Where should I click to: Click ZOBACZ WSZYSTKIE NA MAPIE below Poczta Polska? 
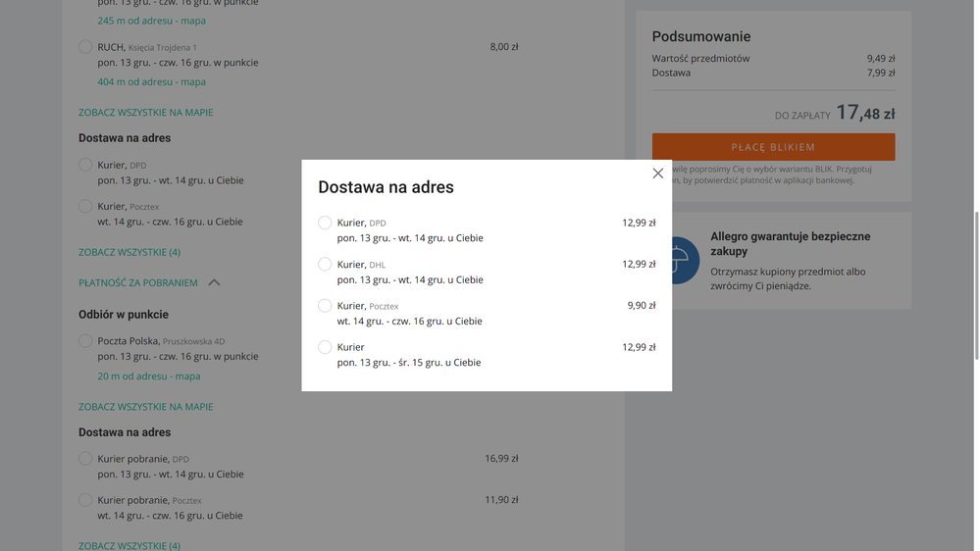click(145, 407)
